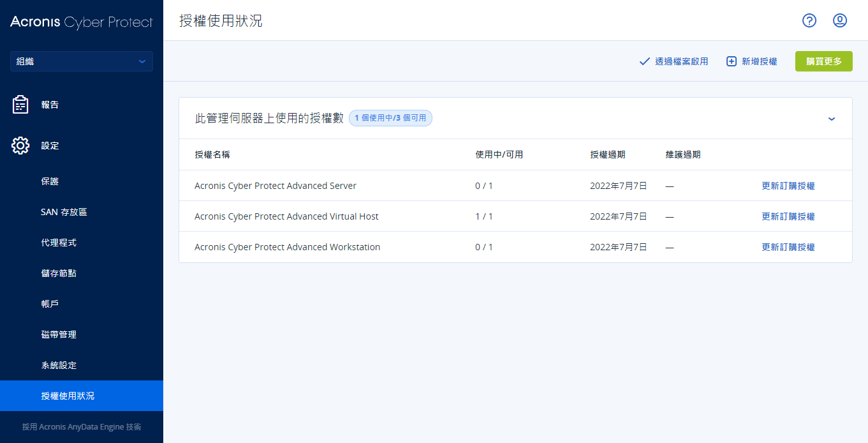Click Acronis Cyber Protect Advanced Virtual Host name

286,216
